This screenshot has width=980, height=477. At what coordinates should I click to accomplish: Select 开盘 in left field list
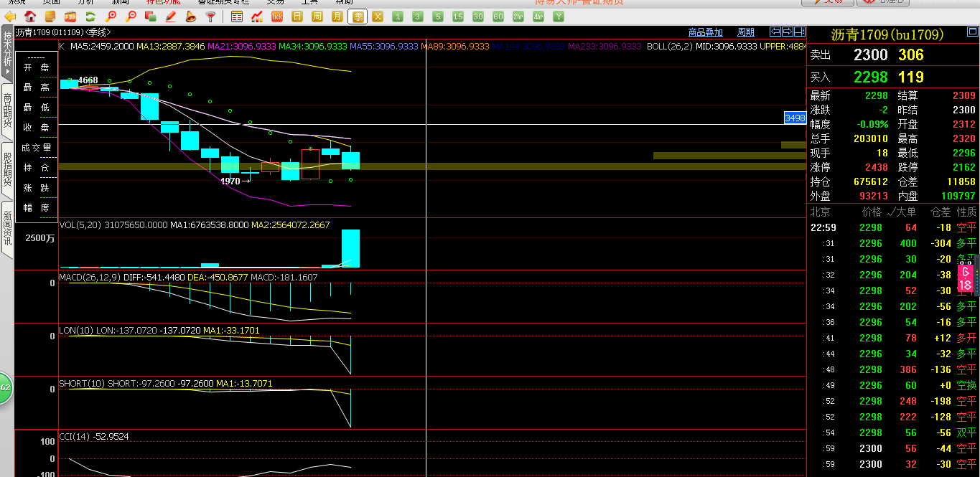click(36, 67)
